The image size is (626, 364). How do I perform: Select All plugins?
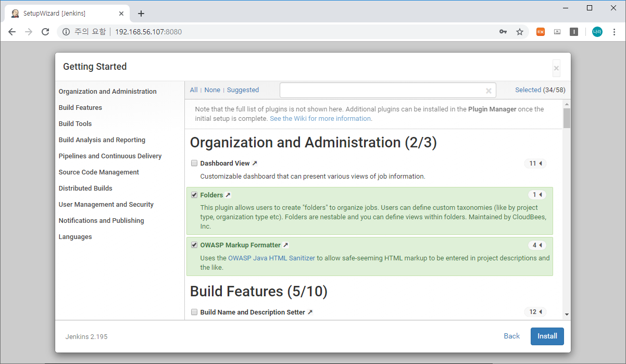coord(194,90)
